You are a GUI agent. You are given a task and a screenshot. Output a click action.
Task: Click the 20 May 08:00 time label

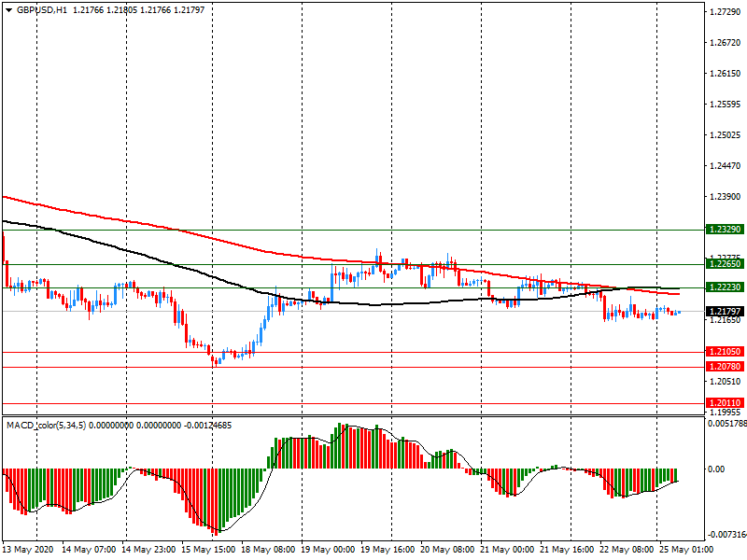tap(448, 550)
